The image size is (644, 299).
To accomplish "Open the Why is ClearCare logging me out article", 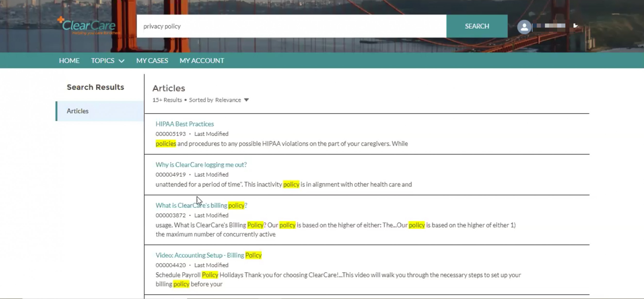I will [201, 165].
